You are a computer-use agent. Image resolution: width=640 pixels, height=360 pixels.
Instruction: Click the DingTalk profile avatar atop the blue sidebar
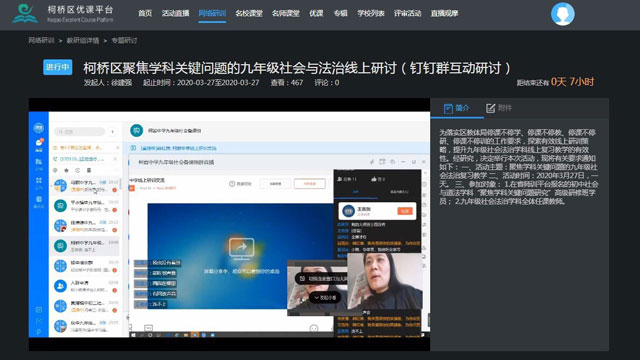[39, 128]
